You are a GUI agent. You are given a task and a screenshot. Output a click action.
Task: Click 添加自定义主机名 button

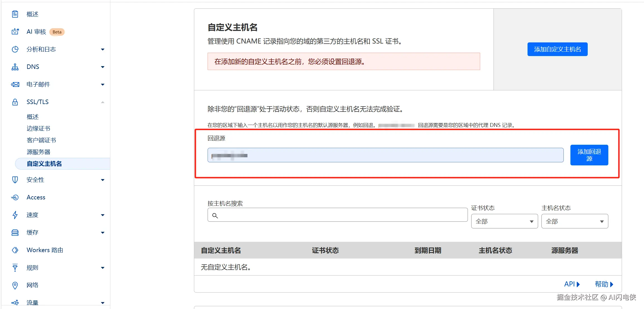click(x=557, y=49)
